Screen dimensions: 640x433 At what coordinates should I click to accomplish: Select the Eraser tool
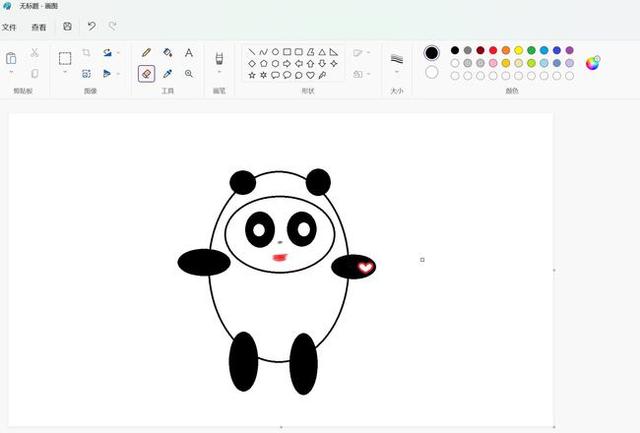[x=146, y=74]
